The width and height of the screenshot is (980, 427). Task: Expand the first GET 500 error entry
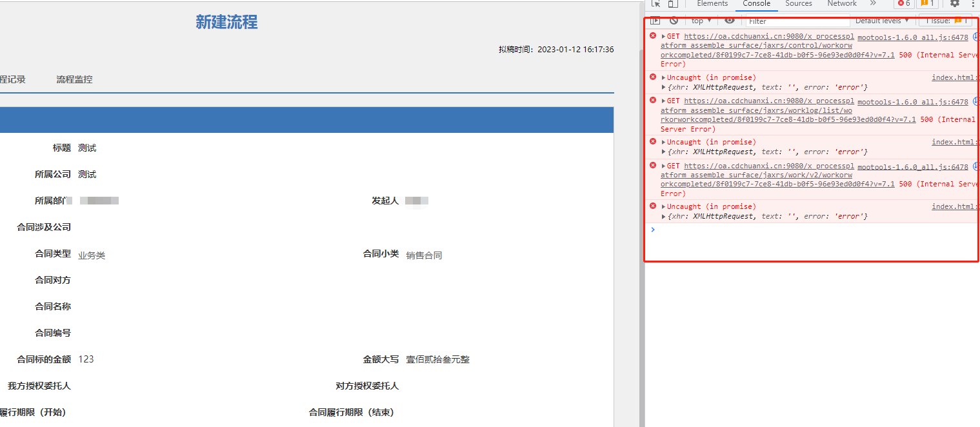pyautogui.click(x=663, y=36)
